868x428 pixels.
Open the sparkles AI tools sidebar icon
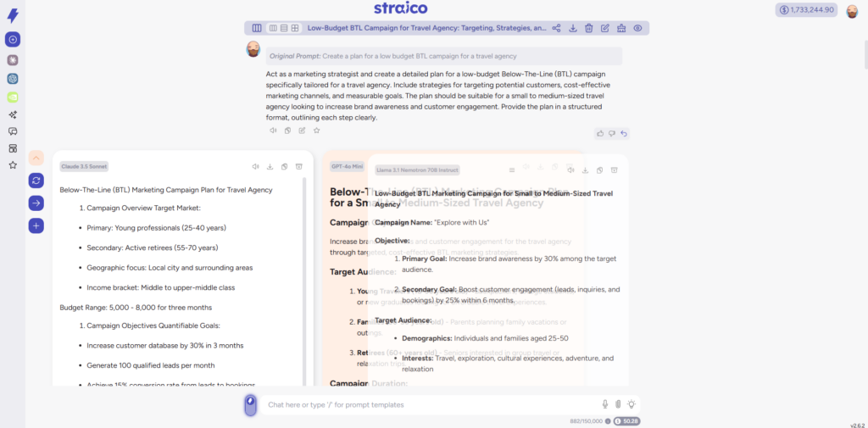click(13, 114)
